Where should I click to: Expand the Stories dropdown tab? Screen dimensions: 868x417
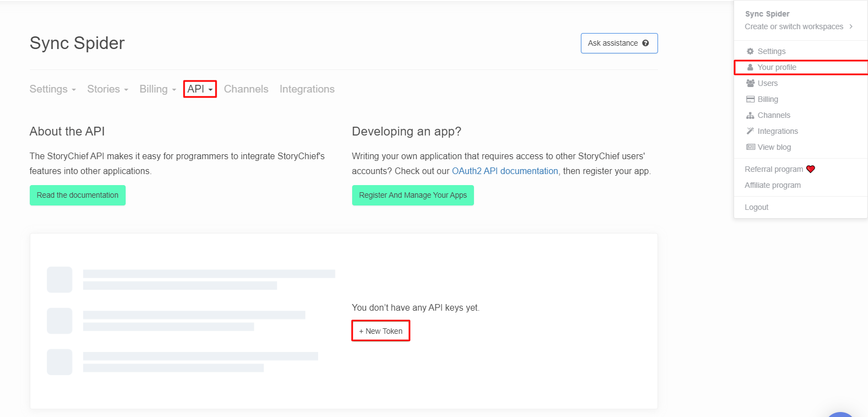(107, 89)
